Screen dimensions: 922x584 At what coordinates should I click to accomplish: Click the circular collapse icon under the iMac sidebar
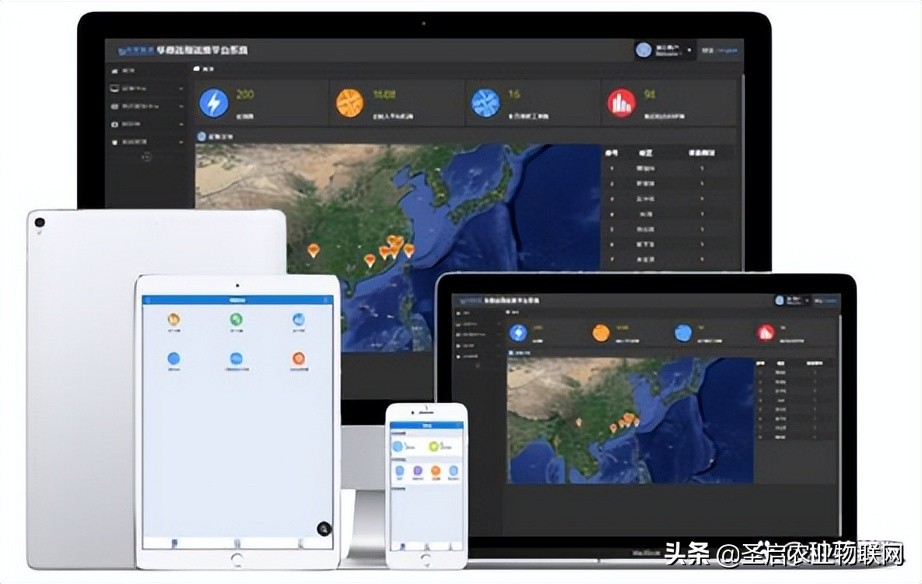146,158
